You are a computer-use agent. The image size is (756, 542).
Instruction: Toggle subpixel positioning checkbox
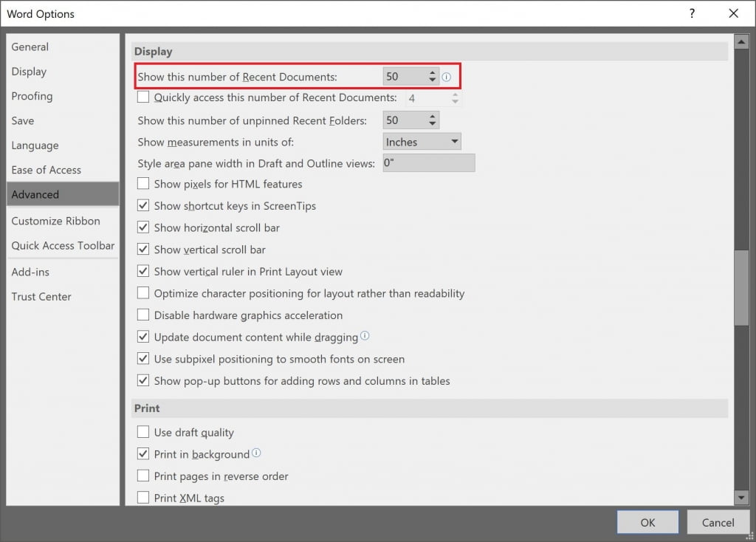(143, 358)
